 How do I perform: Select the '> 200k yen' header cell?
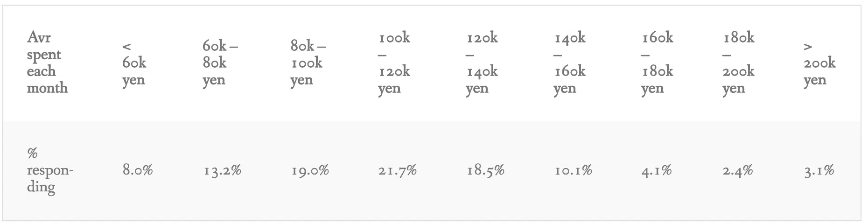click(x=819, y=63)
